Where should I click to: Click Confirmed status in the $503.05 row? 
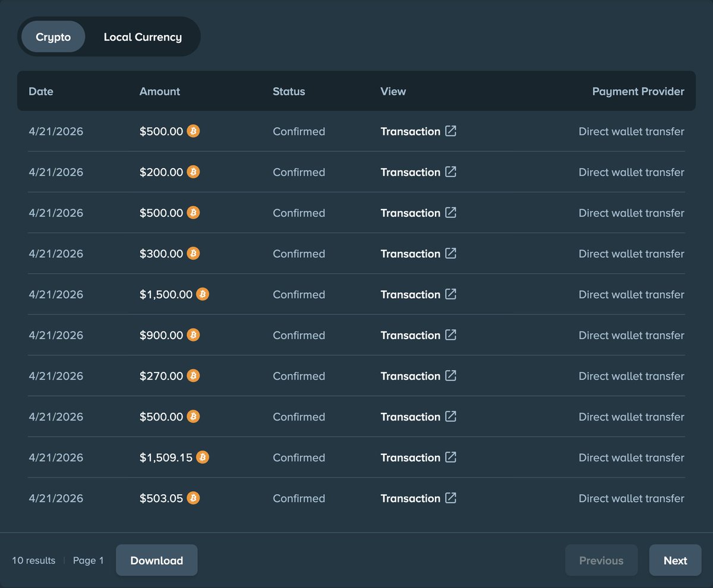[299, 498]
